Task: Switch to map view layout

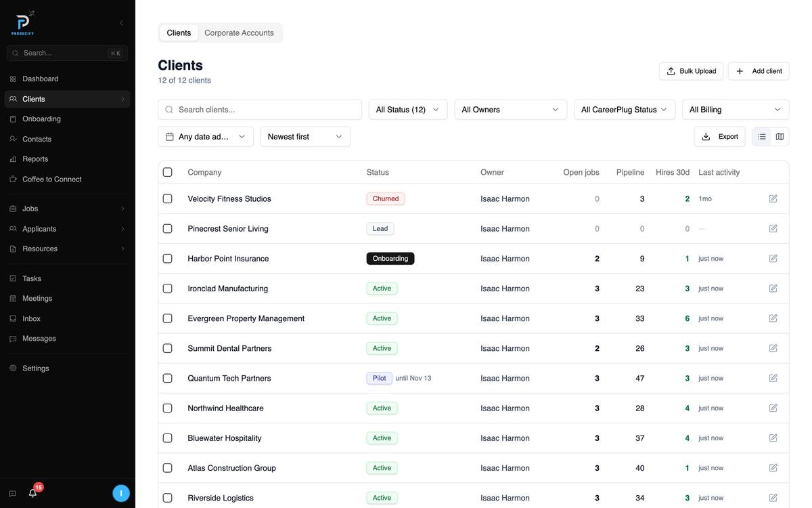Action: (x=780, y=137)
